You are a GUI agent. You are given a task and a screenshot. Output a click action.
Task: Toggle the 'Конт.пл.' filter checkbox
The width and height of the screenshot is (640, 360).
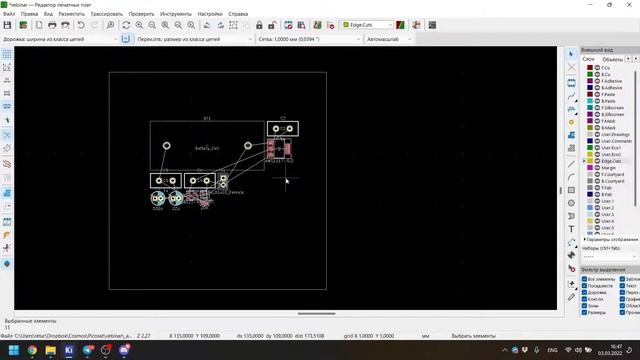584,299
